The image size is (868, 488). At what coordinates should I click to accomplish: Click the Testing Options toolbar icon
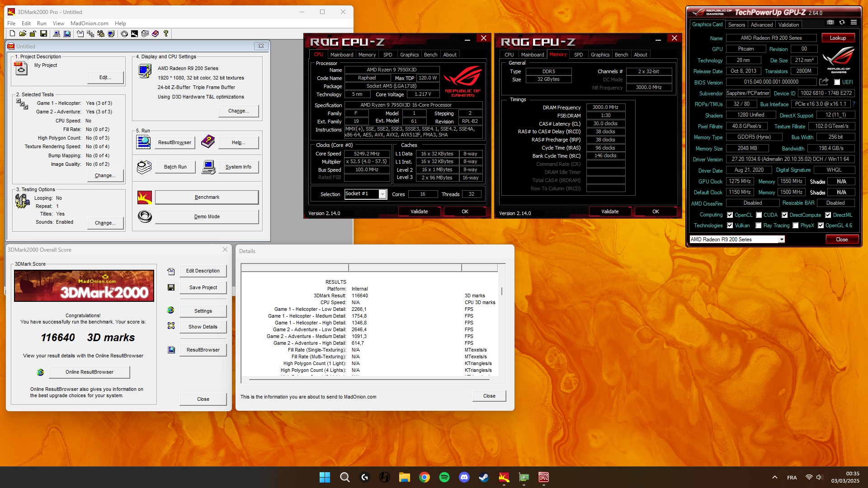(x=101, y=33)
